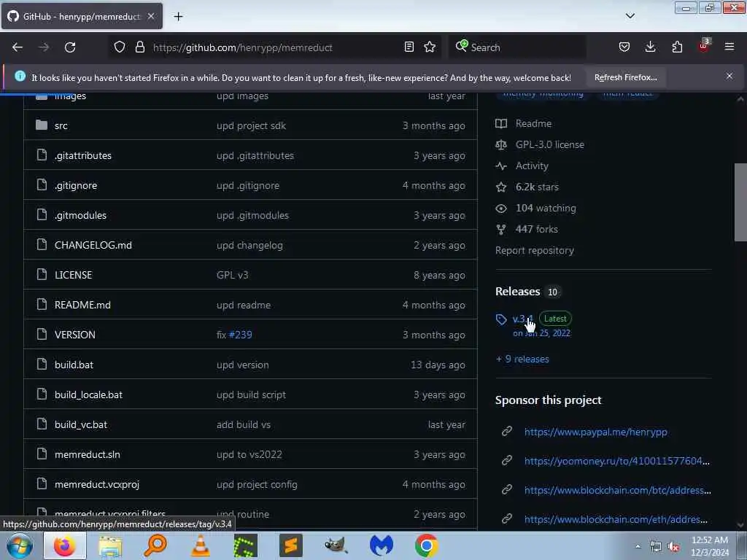Open the Pocket save icon
Image resolution: width=747 pixels, height=560 pixels.
[624, 47]
